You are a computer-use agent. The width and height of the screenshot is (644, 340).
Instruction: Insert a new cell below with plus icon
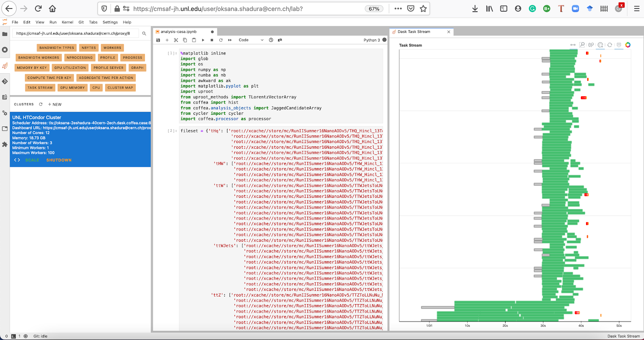167,40
